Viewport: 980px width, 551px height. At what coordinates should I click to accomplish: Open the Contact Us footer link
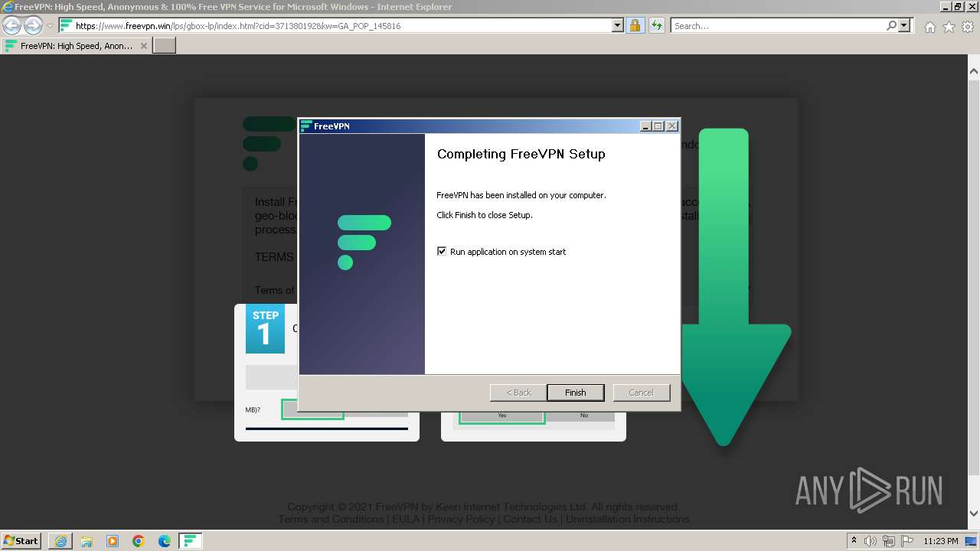[530, 519]
